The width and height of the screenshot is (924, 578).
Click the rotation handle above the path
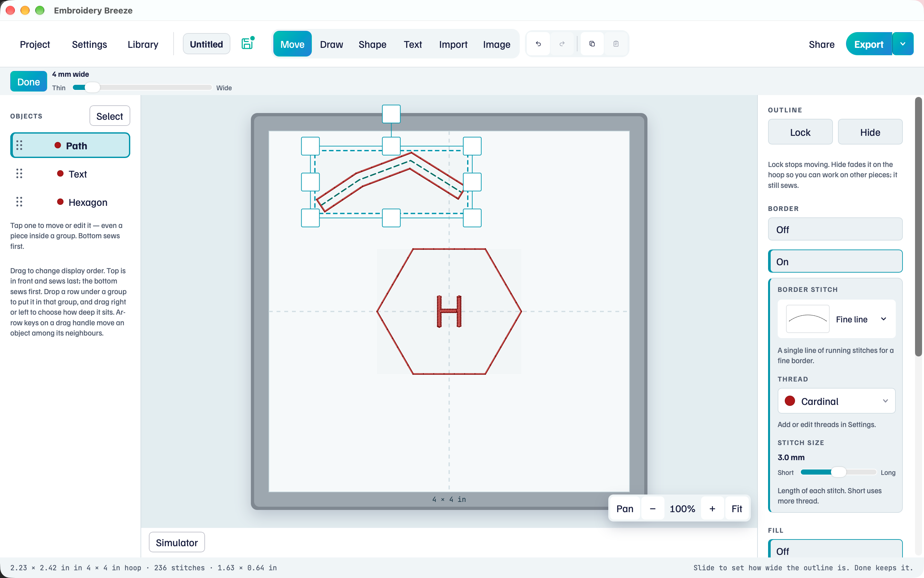pyautogui.click(x=391, y=114)
